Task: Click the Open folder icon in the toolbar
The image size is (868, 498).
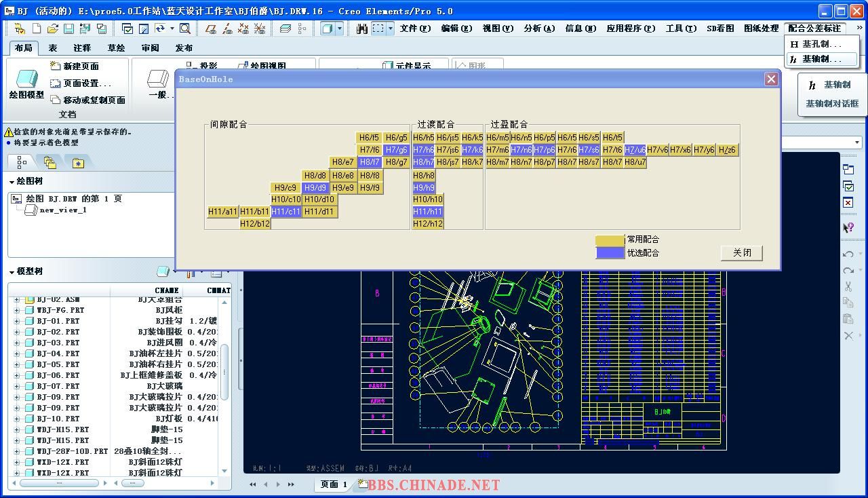Action: pyautogui.click(x=53, y=28)
